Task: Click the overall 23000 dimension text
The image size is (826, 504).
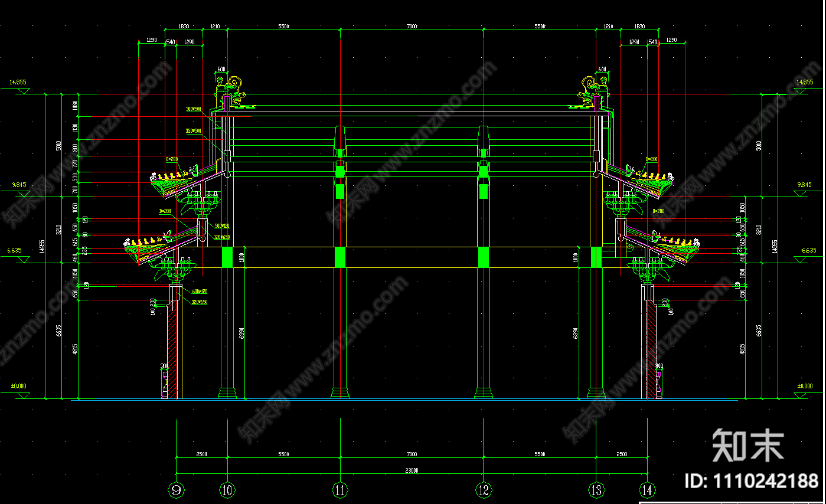Action: 412,470
